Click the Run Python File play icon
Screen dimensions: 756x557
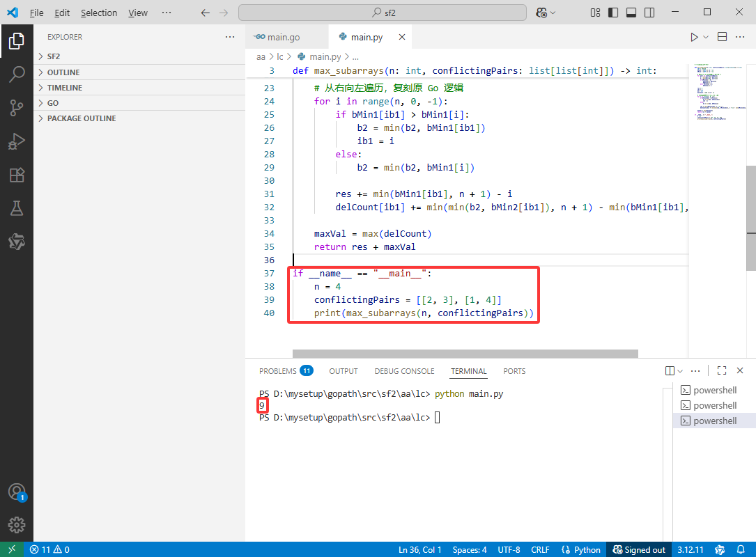pos(694,37)
